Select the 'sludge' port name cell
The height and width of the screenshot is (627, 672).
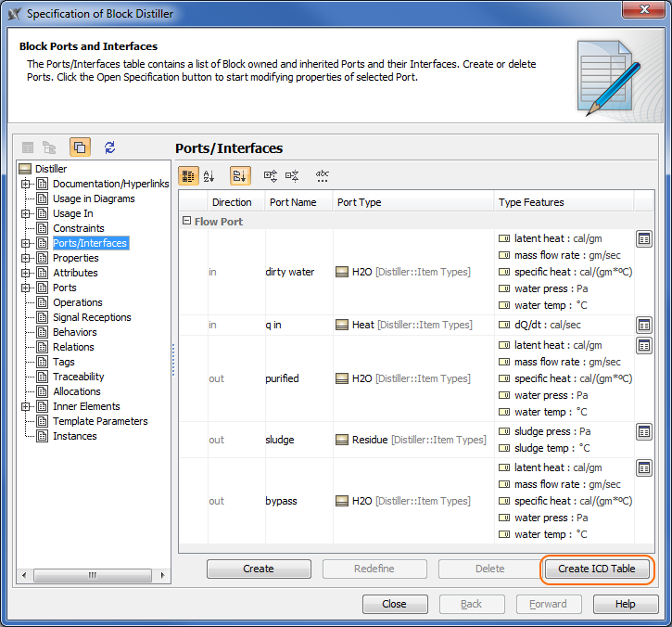point(299,440)
